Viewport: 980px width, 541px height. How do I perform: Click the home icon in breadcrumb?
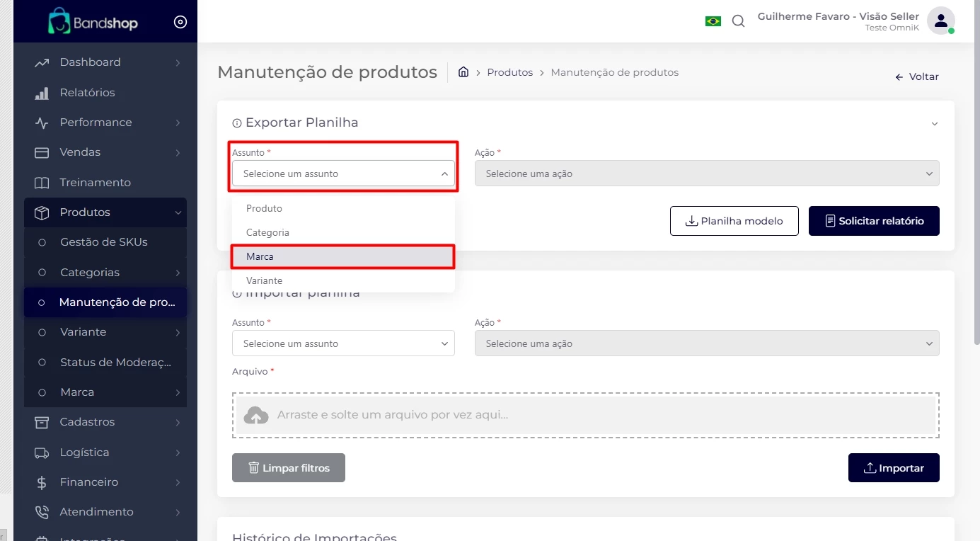tap(463, 72)
